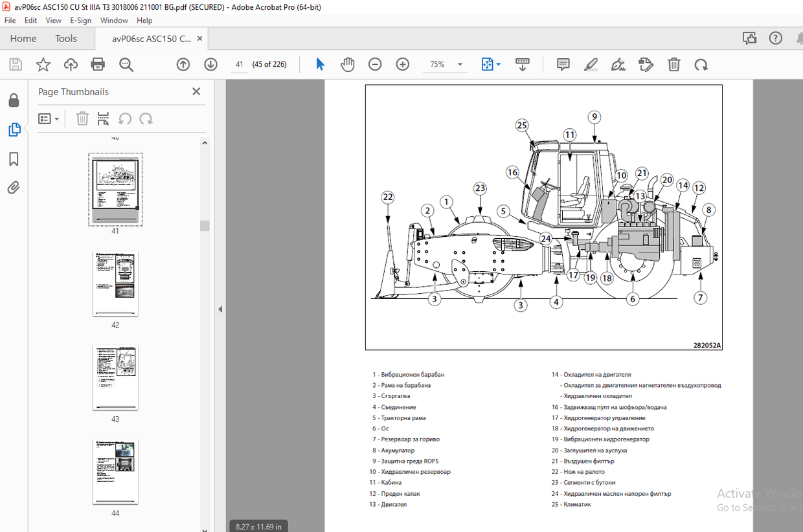Zoom out using the minus icon
Screen dimensions: 803x532
click(x=374, y=64)
